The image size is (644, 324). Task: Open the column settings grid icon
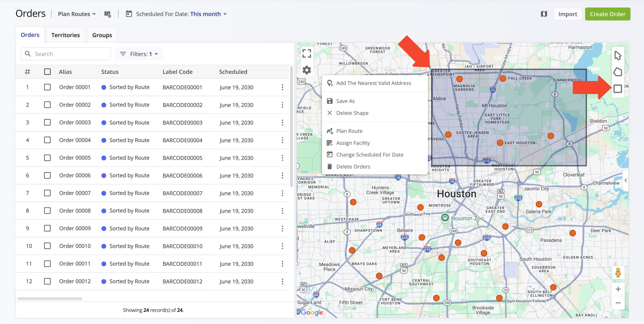tap(108, 14)
